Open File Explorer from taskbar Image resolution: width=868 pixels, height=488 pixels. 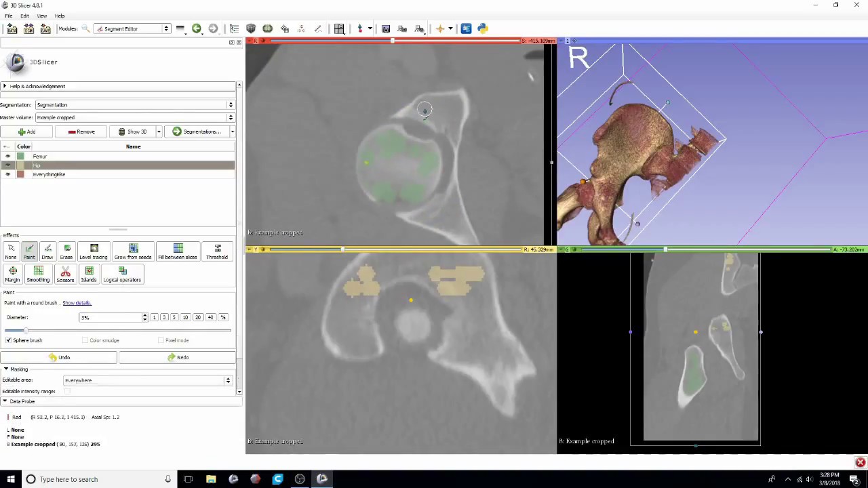(211, 479)
